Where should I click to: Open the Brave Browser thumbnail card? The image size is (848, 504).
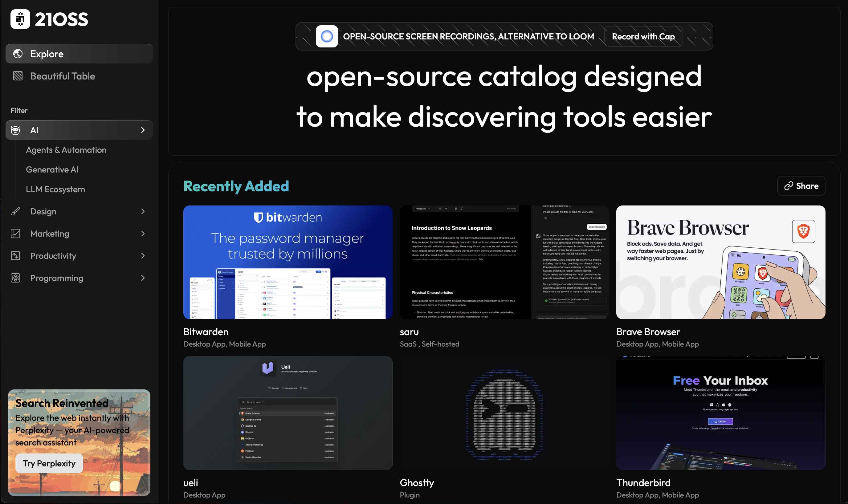coord(720,262)
